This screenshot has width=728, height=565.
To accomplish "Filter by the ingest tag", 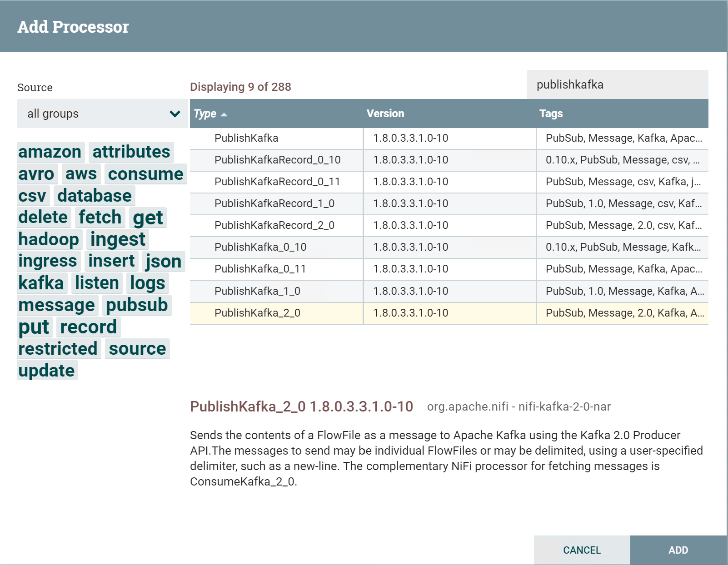I will [118, 239].
